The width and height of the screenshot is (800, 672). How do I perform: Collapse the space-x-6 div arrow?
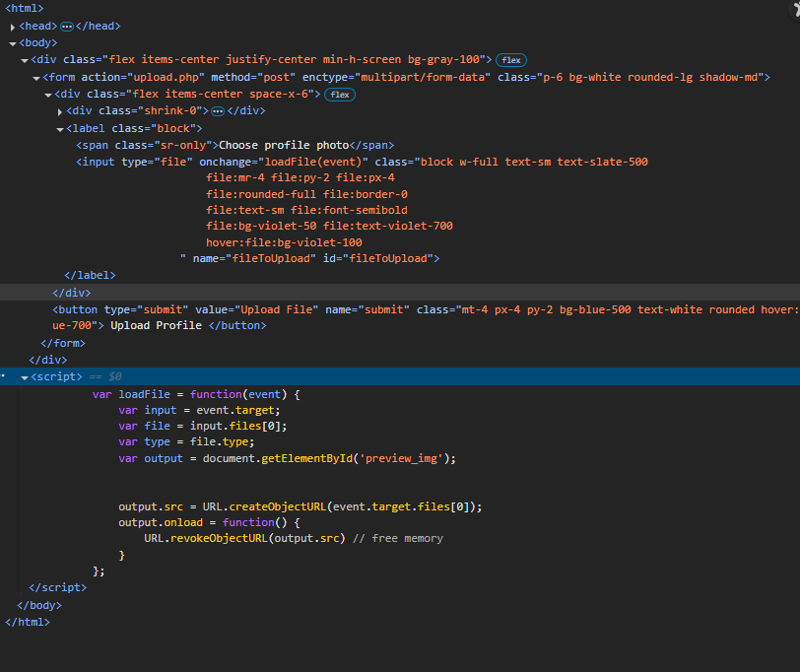pyautogui.click(x=48, y=95)
